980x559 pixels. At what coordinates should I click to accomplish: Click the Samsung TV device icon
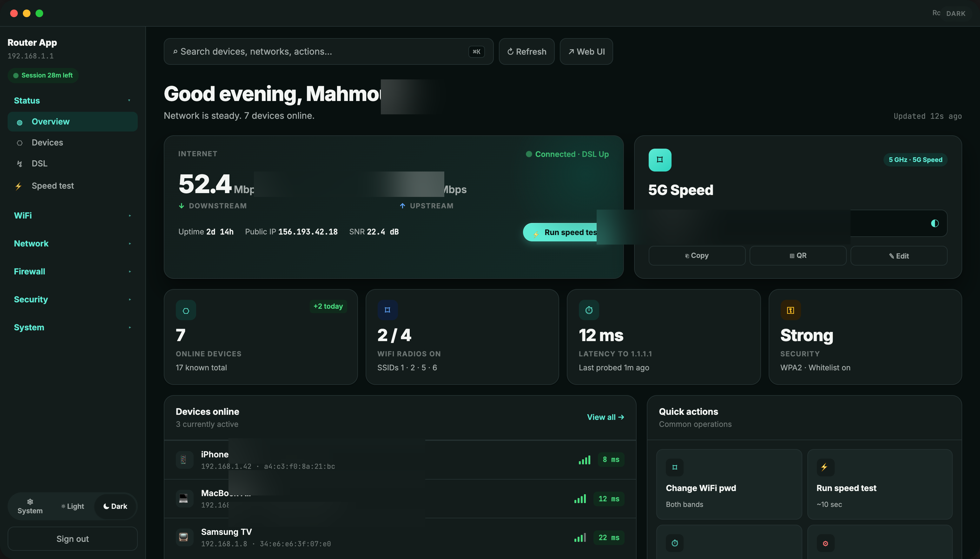[x=184, y=537]
